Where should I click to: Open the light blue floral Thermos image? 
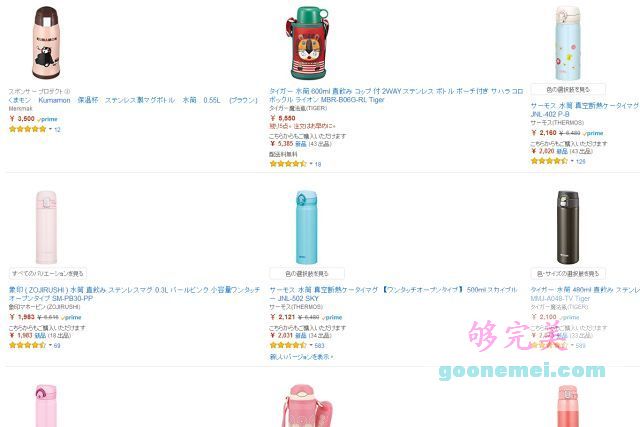[x=567, y=43]
